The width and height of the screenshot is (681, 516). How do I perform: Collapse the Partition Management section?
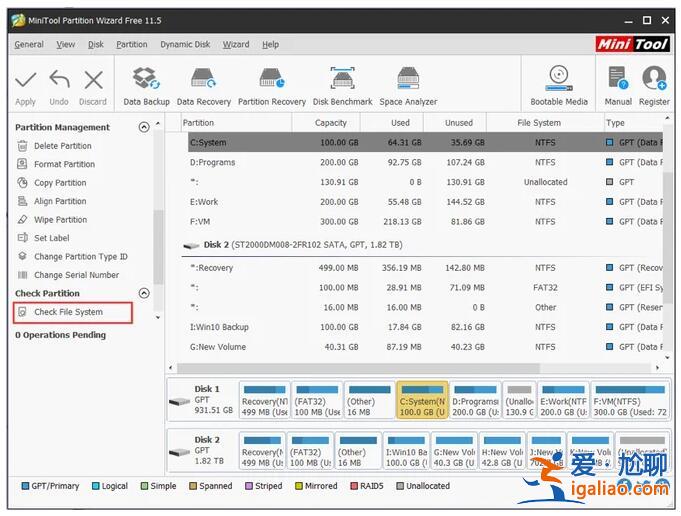[144, 127]
